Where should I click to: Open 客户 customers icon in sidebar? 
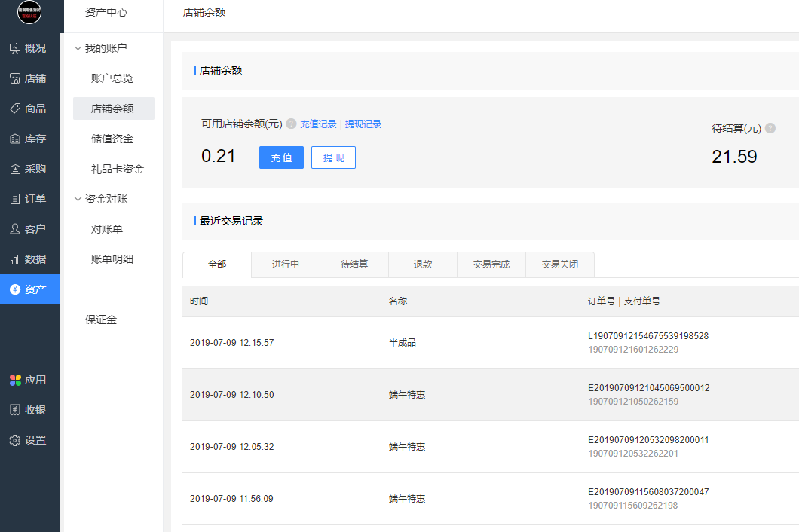(x=15, y=229)
